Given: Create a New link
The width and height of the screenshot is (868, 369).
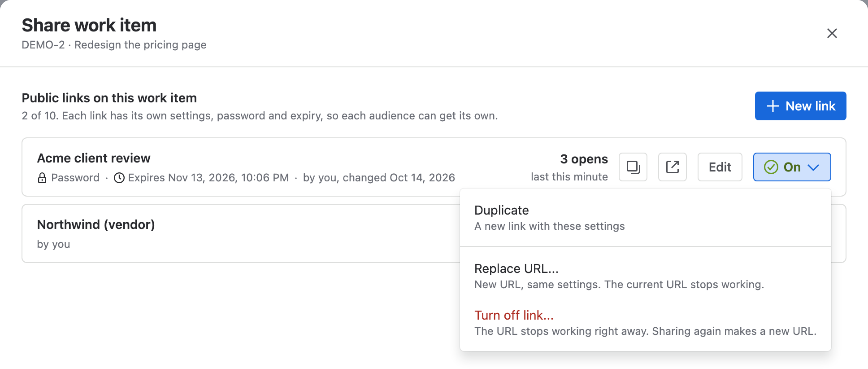Looking at the screenshot, I should (x=801, y=106).
